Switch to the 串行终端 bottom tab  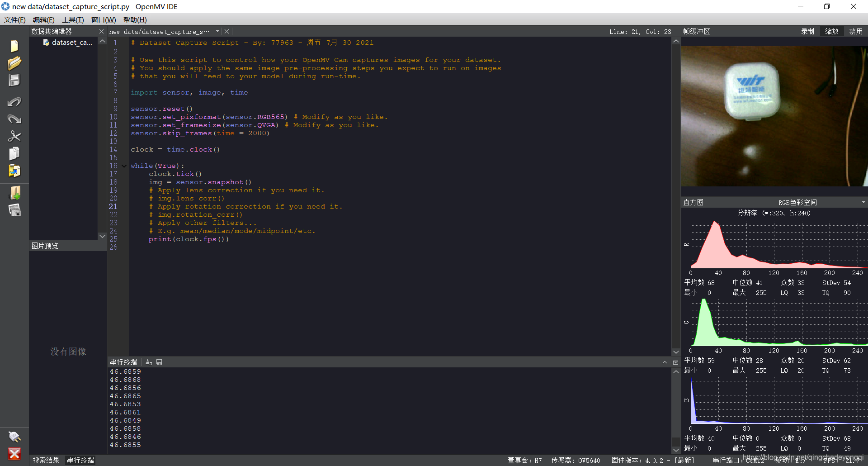pyautogui.click(x=80, y=460)
